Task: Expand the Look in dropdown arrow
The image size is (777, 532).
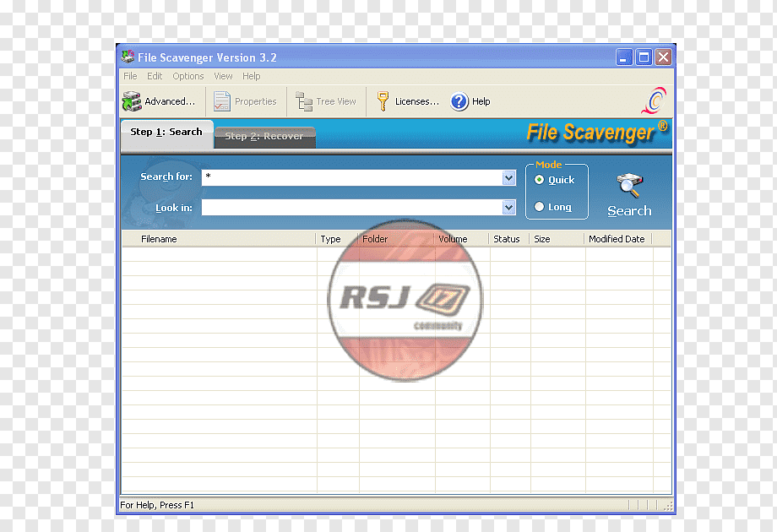Action: coord(508,207)
